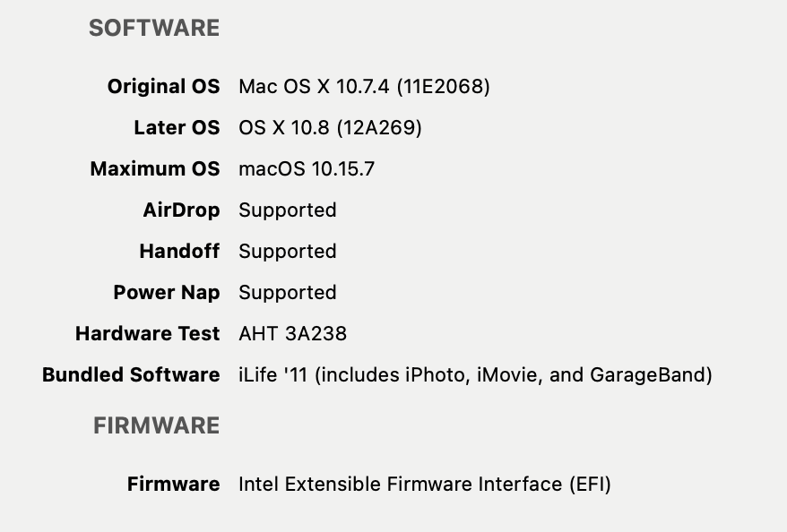This screenshot has height=532, width=787.
Task: Select the AHT 3A238 value
Action: point(292,334)
